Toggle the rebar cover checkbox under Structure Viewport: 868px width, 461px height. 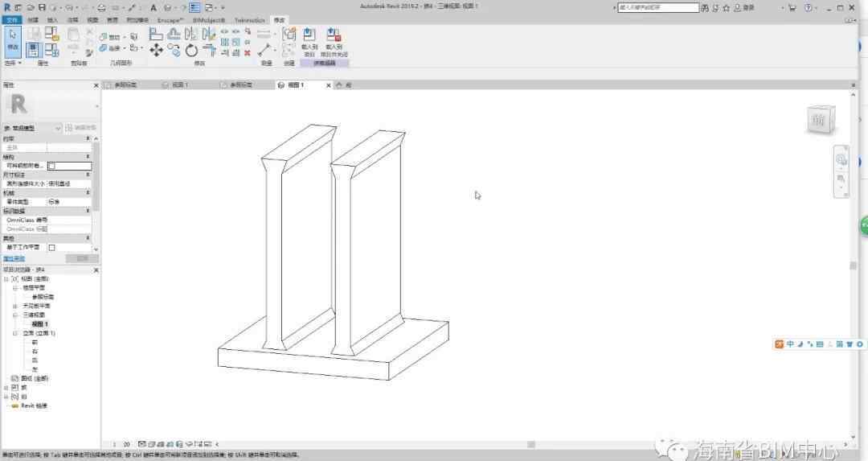pyautogui.click(x=52, y=166)
